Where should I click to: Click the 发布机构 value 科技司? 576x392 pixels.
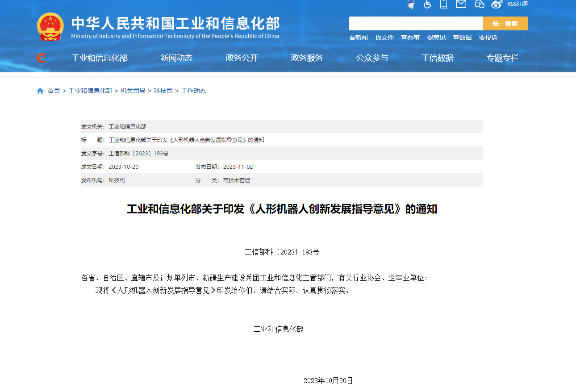click(117, 180)
